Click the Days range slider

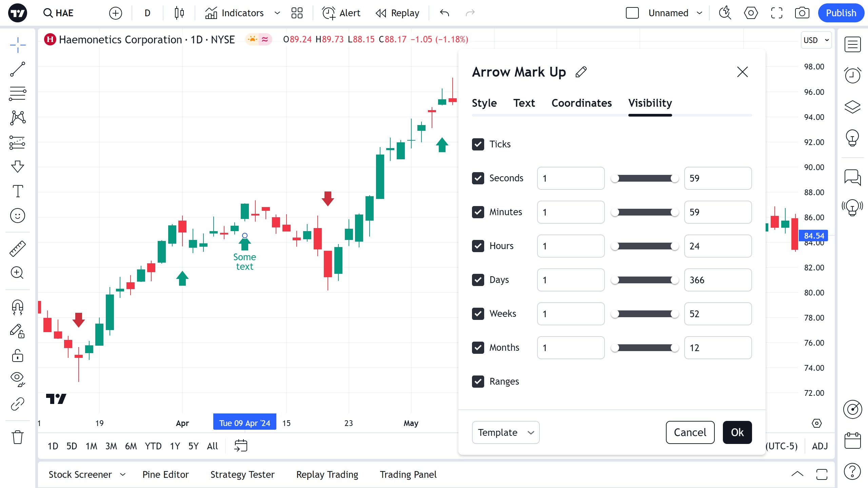[x=644, y=280]
